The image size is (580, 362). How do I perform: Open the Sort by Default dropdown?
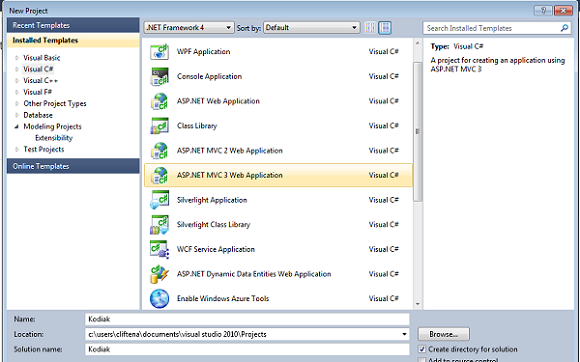[311, 28]
